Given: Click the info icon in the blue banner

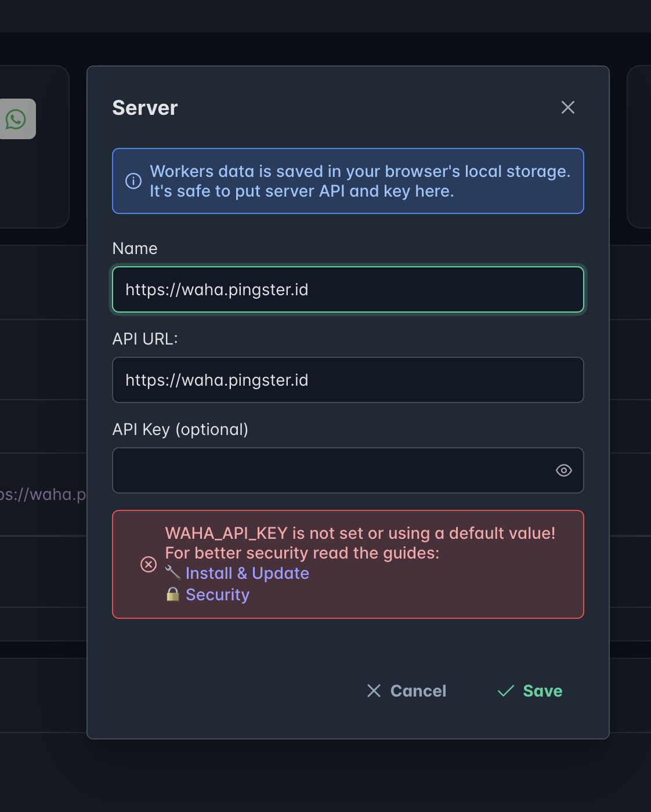Looking at the screenshot, I should [133, 181].
